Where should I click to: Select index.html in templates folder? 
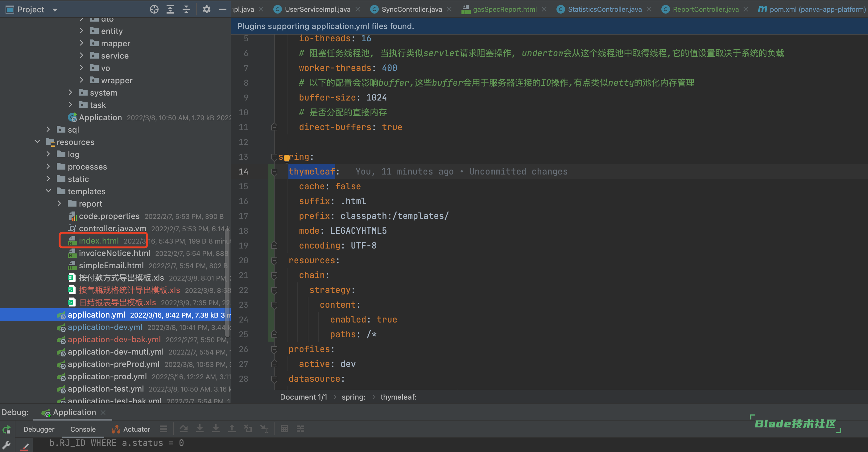(99, 240)
